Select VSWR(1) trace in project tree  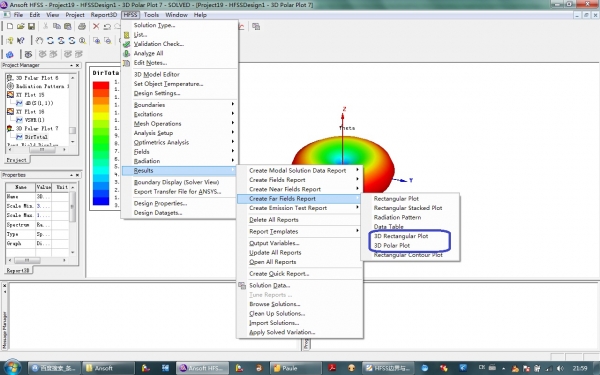point(34,120)
